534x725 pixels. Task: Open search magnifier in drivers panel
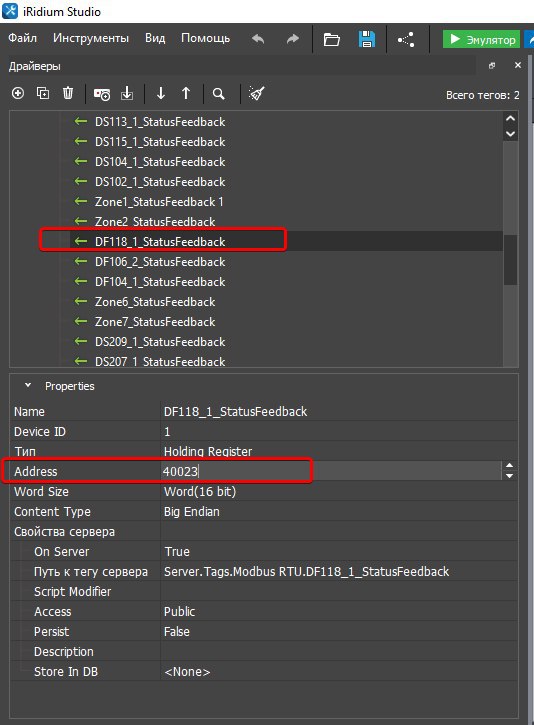(219, 94)
